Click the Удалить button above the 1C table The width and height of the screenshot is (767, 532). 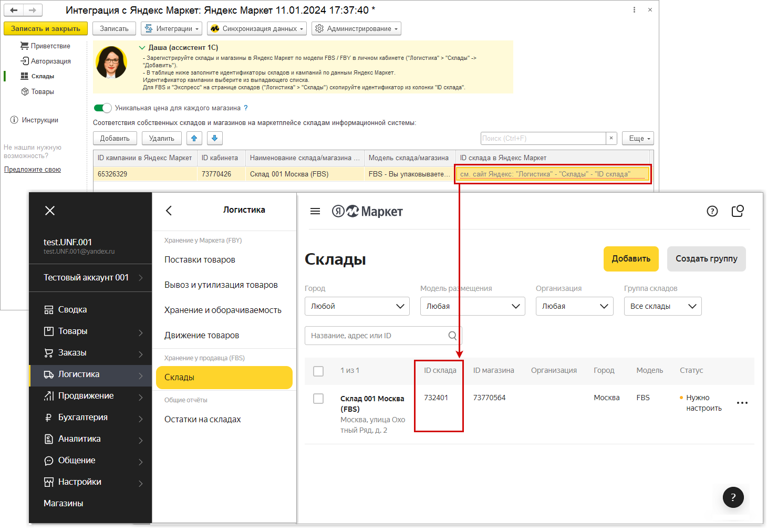click(162, 138)
